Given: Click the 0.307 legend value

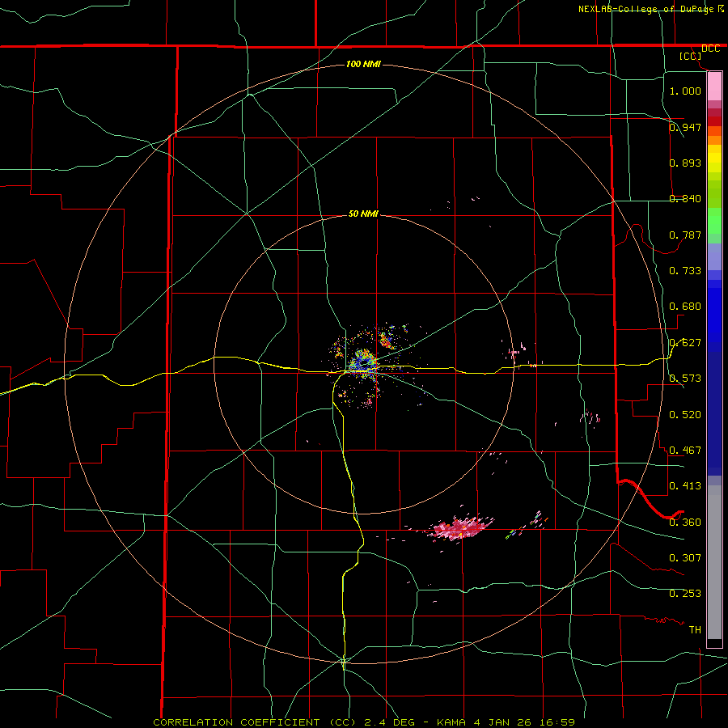Looking at the screenshot, I should (685, 557).
